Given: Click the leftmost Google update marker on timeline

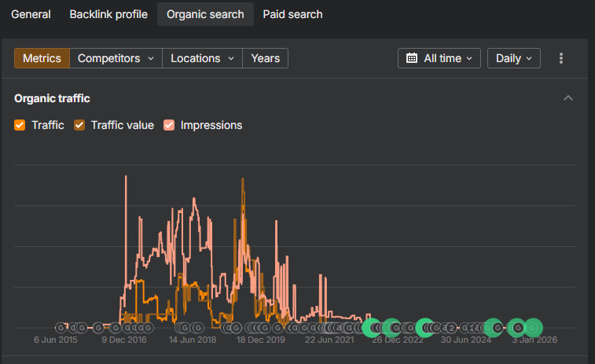Looking at the screenshot, I should click(61, 327).
